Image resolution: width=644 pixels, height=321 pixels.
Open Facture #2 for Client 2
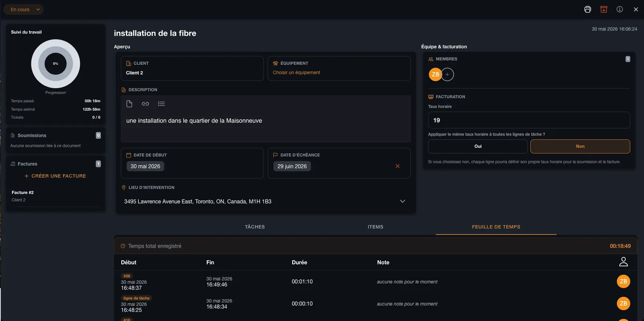tap(55, 196)
